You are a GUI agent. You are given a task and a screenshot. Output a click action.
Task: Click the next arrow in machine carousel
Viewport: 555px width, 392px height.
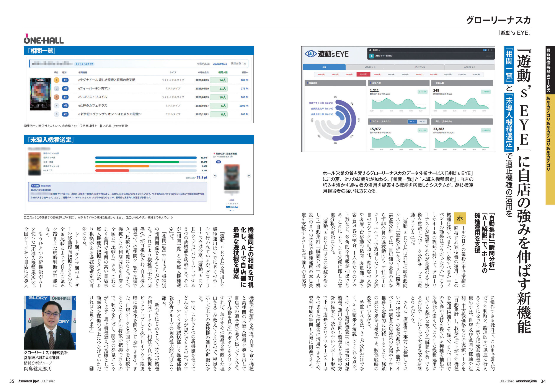[249, 176]
